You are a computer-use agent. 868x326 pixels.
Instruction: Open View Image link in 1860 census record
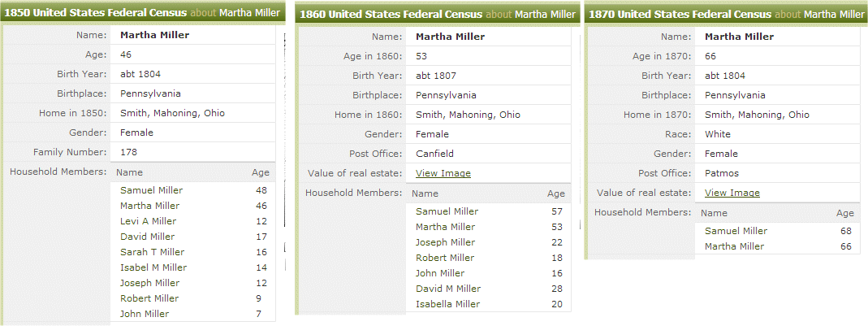pos(443,173)
